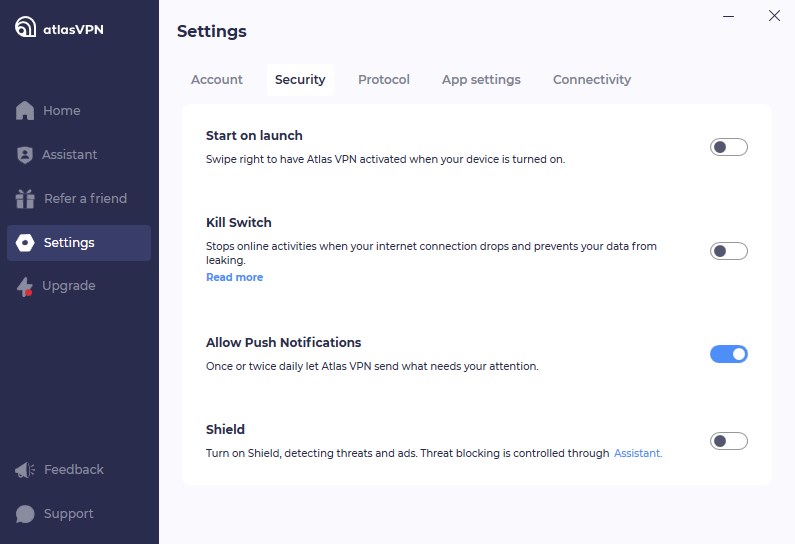Click the Support chat bubble icon
Screen dimensions: 795x544
point(25,514)
